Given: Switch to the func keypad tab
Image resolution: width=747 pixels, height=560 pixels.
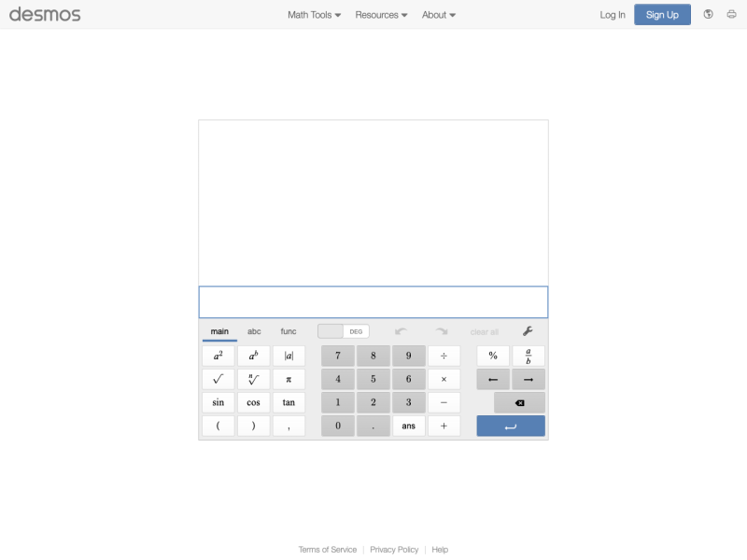Looking at the screenshot, I should (x=288, y=331).
